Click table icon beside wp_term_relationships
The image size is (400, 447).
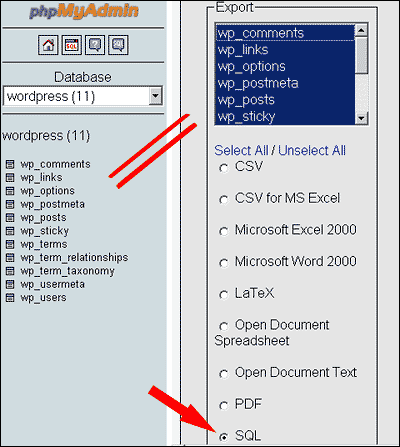click(10, 258)
